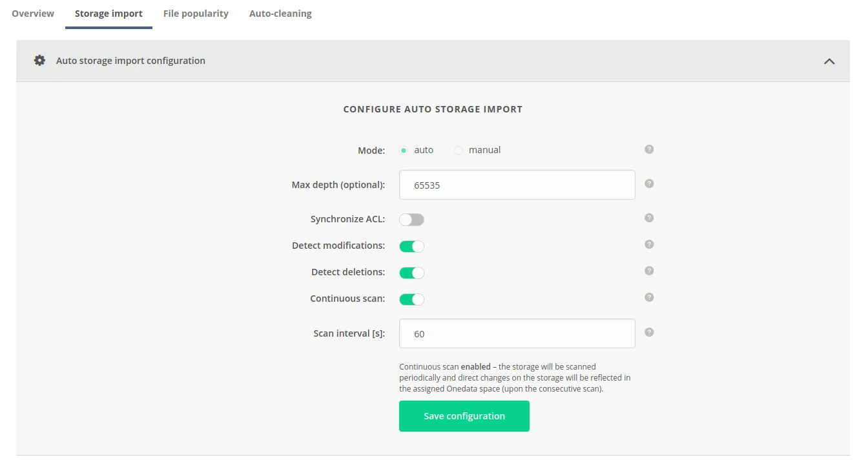Click the Max depth help icon
Screen dimensions: 868x462
(x=649, y=184)
